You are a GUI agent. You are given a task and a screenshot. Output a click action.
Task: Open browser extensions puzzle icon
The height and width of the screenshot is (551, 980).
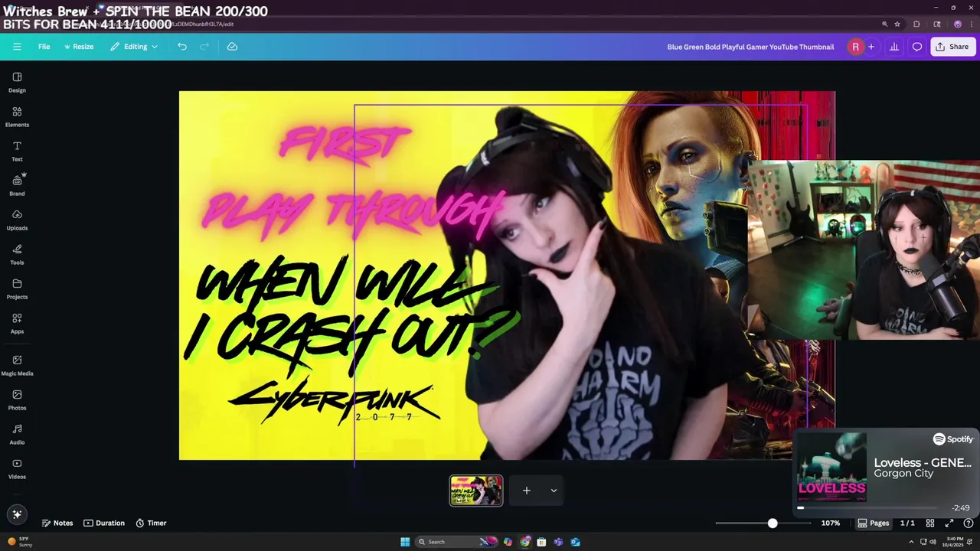(x=916, y=24)
